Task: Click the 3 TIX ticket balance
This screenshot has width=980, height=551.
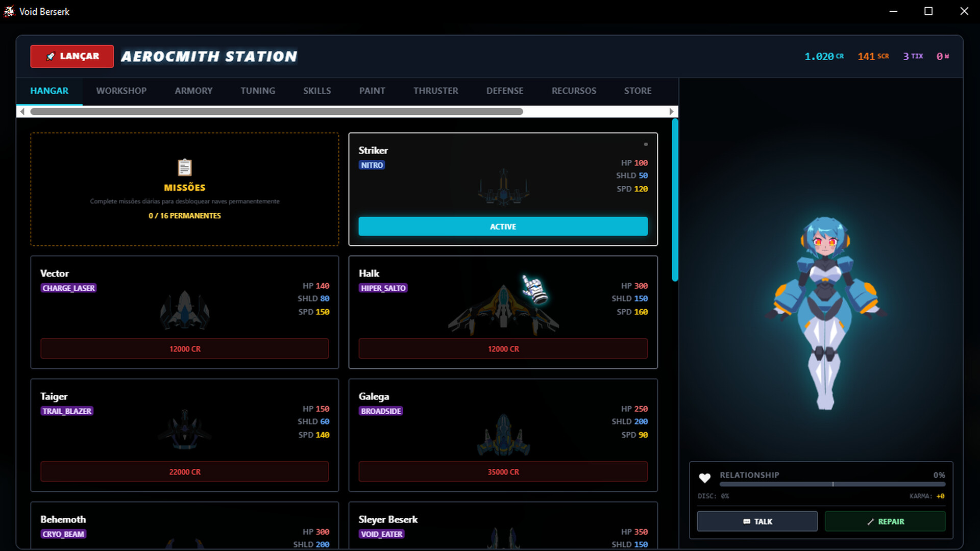Action: (913, 56)
